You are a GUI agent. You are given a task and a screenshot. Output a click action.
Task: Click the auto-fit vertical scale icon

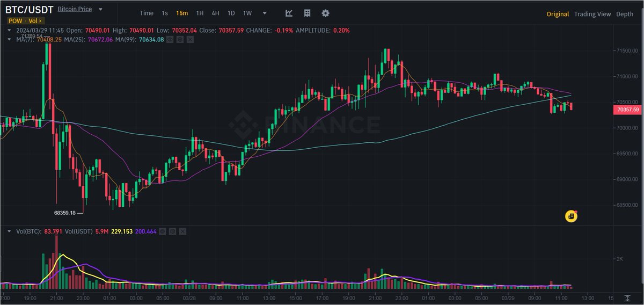[x=627, y=297]
